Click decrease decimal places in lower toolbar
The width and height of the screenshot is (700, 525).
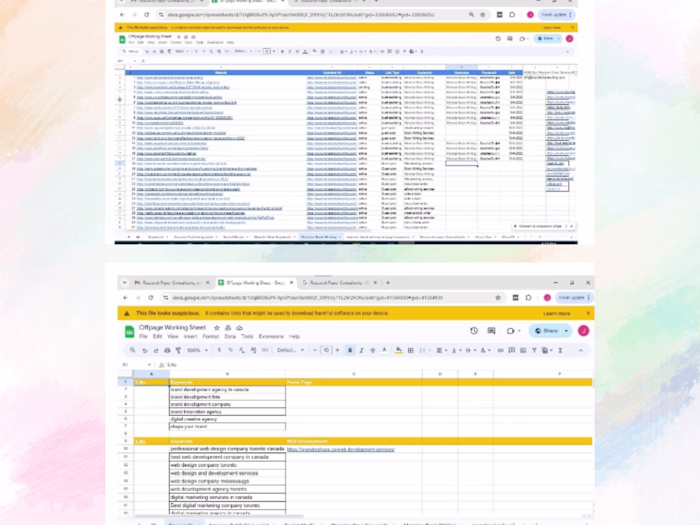point(242,350)
